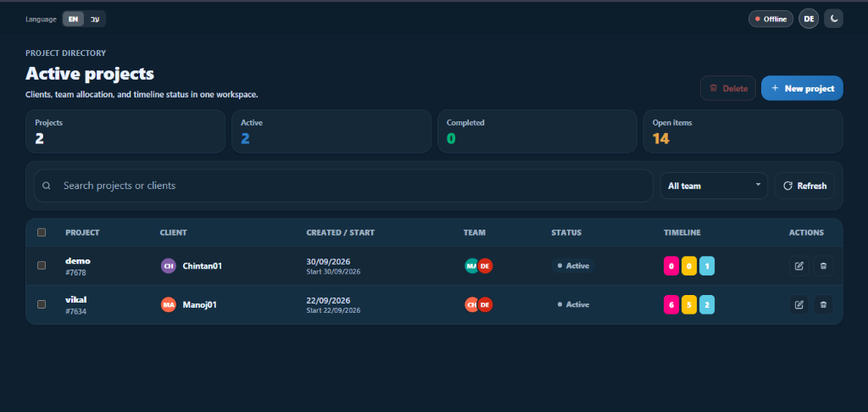
Task: Edit the demo project
Action: click(x=798, y=266)
